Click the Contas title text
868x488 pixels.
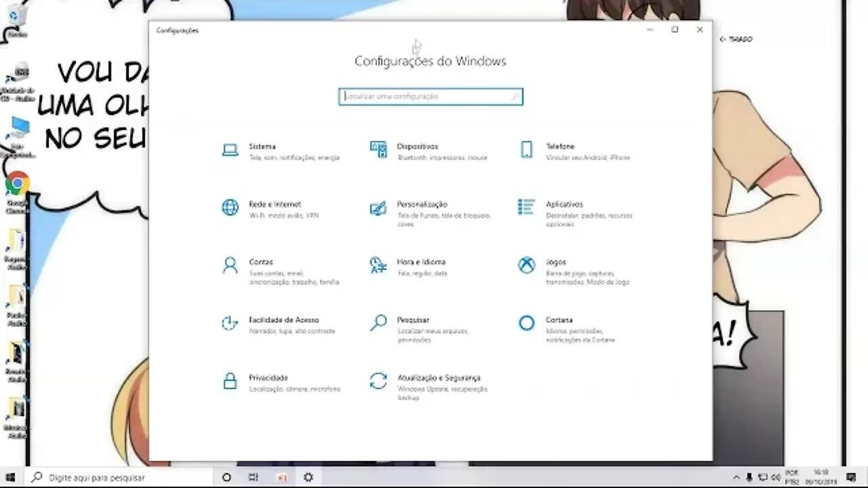(261, 262)
